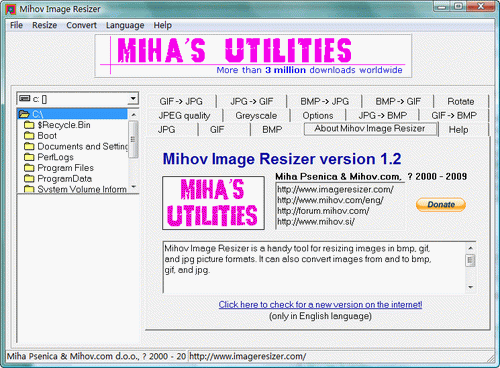Click the 'Mihov Image Resizer version 1.2' heading

tap(282, 159)
